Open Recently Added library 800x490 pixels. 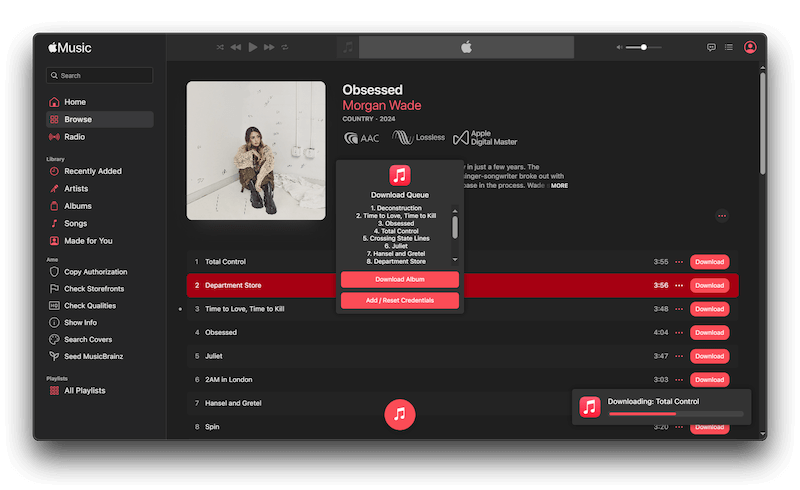[99, 171]
